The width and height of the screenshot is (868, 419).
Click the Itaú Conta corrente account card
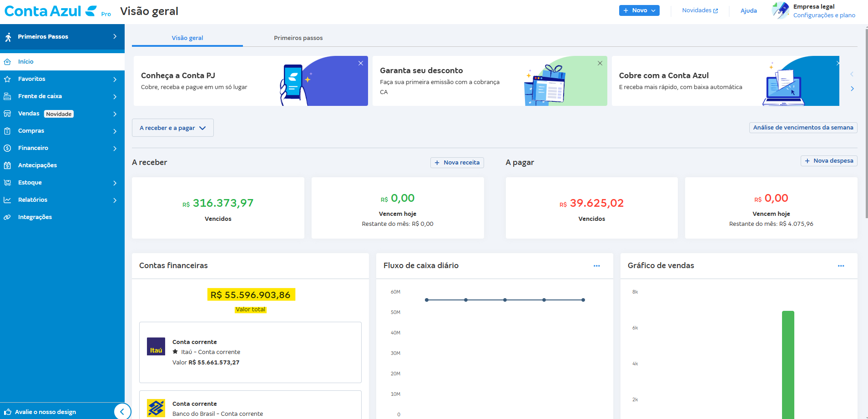[x=250, y=353]
